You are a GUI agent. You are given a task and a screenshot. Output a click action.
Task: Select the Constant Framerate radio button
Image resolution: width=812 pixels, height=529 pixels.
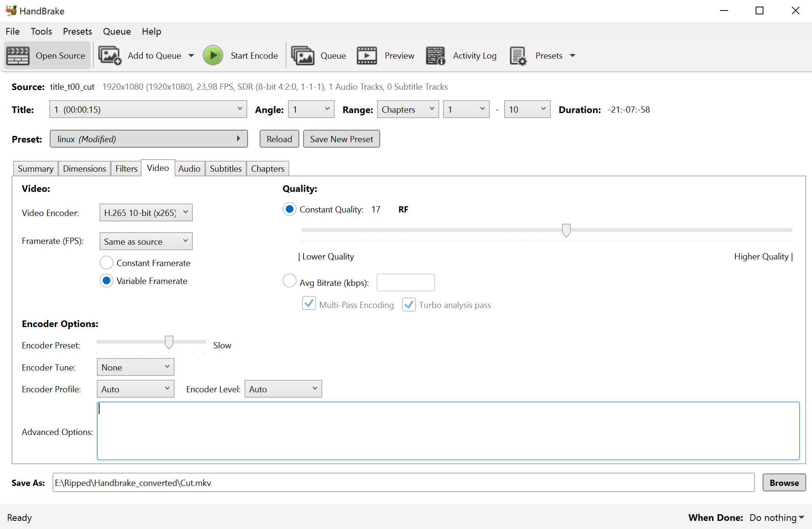coord(107,263)
